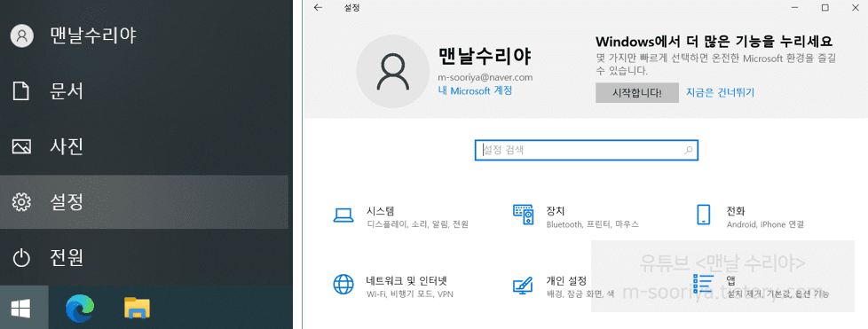Click the 디스플레이, 소리, 알림, 전원 description
Image resolution: width=868 pixels, height=329 pixels.
pyautogui.click(x=417, y=224)
